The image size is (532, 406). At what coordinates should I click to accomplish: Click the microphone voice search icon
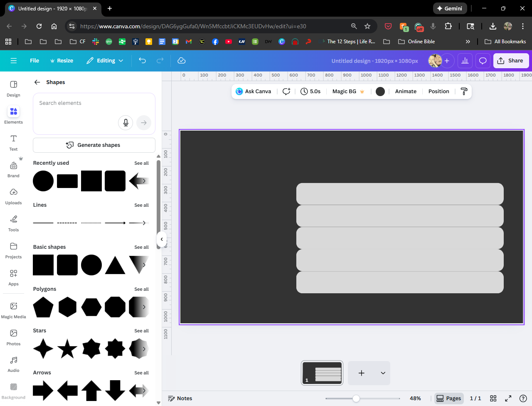click(126, 123)
